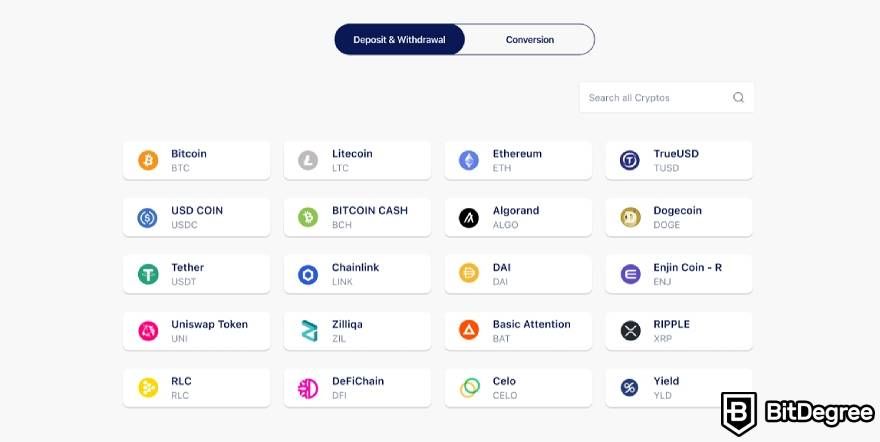Select the Deposit & Withdrawal tab
Viewport: 880px width, 442px height.
point(400,39)
